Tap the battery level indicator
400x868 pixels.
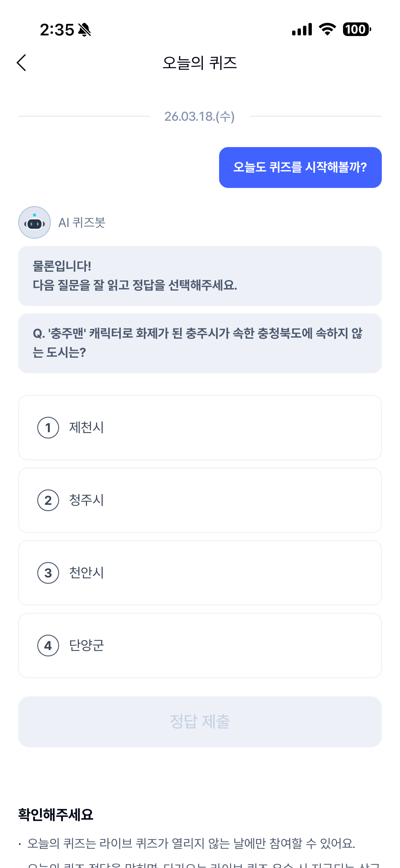coord(357,29)
